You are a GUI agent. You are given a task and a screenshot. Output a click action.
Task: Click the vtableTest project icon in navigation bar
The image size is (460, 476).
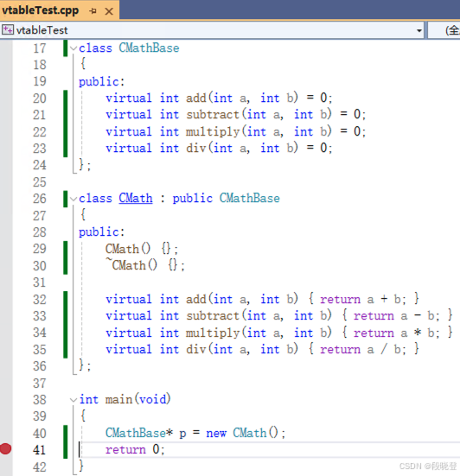(x=8, y=29)
